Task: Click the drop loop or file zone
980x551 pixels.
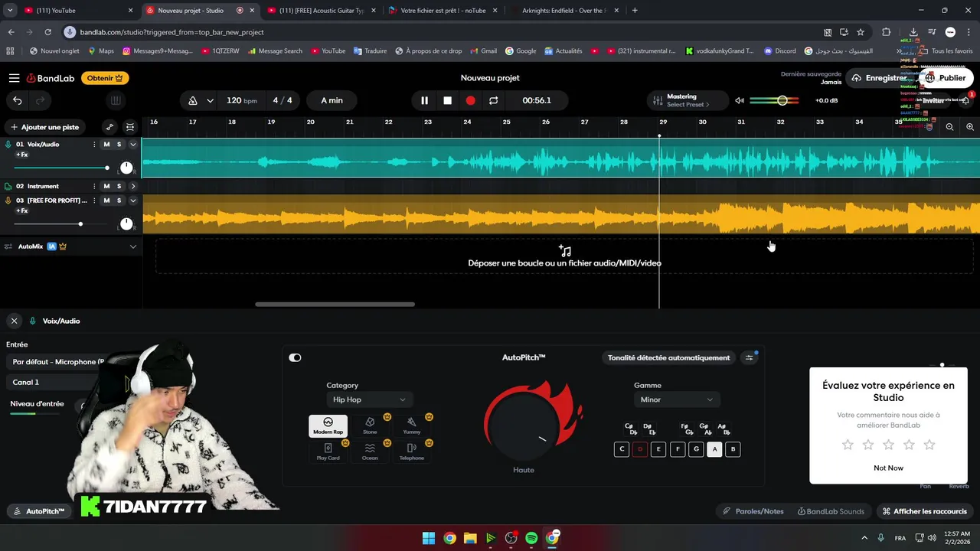Action: 564,256
